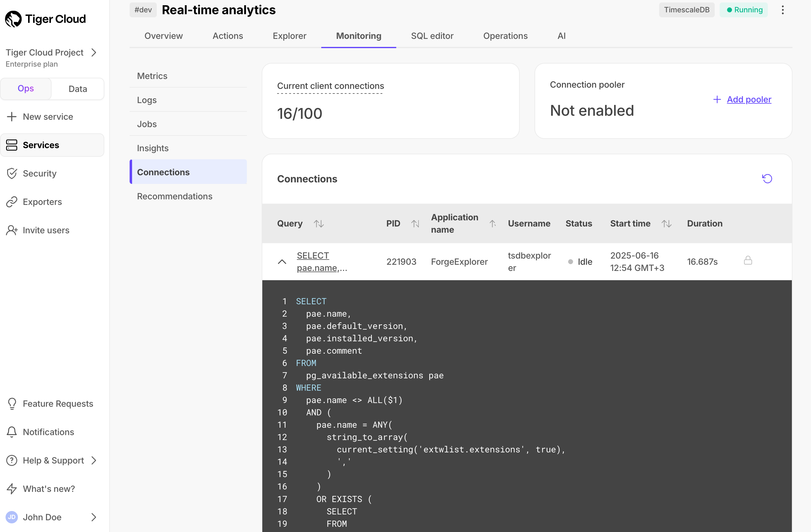Click the PID value 221903

[x=401, y=262]
